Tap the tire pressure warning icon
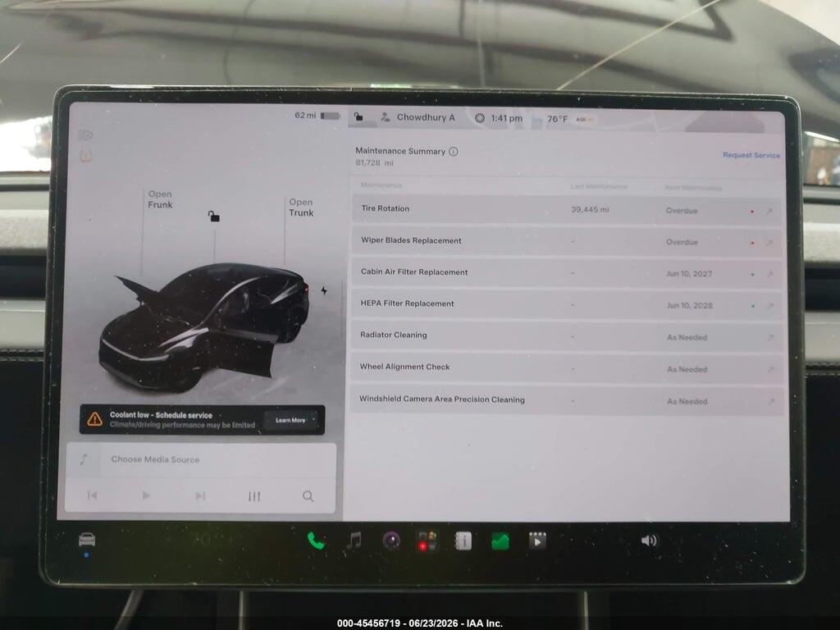 (x=85, y=156)
